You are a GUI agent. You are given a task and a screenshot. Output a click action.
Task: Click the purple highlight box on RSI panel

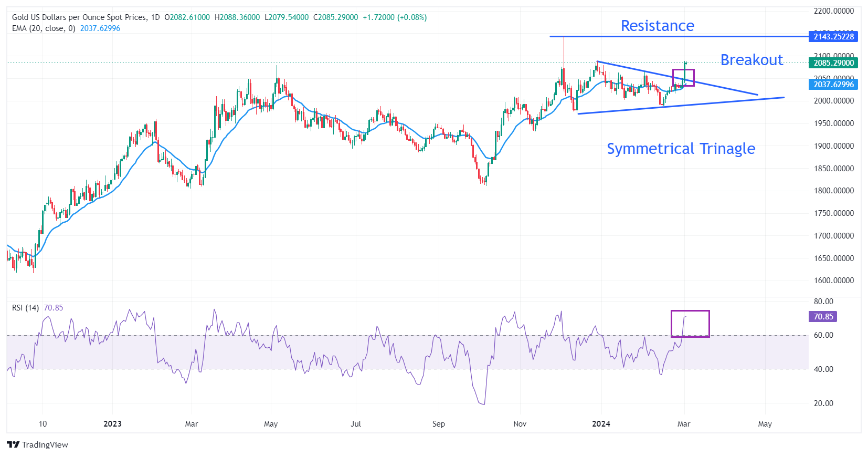(x=690, y=324)
